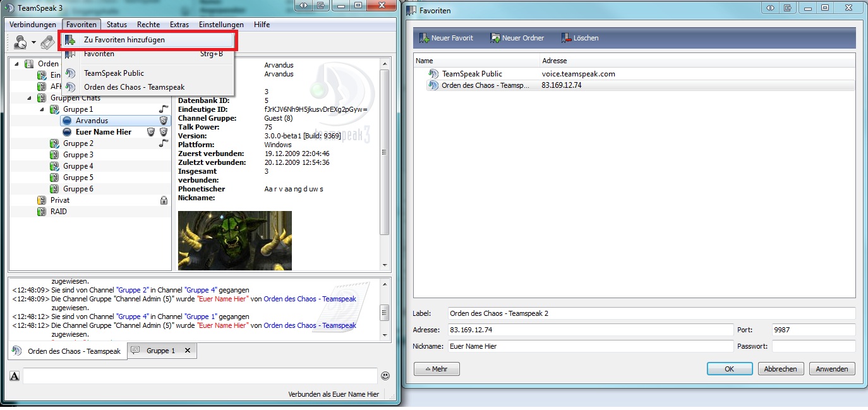Select user Arvandus in the channel tree
The height and width of the screenshot is (410, 868).
click(92, 121)
